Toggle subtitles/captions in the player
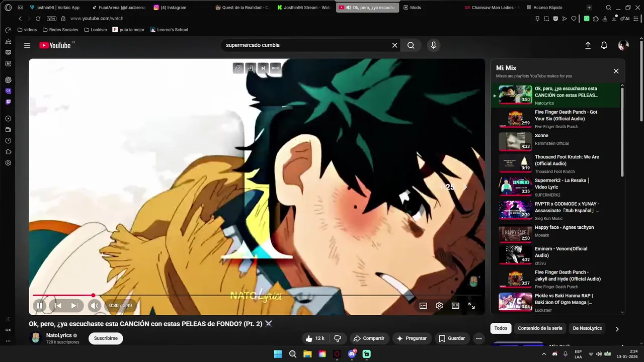644x362 pixels. click(x=424, y=306)
